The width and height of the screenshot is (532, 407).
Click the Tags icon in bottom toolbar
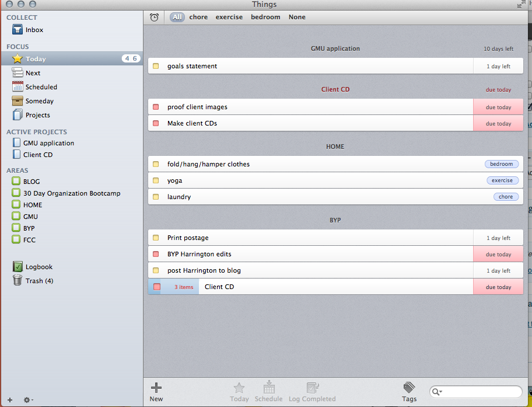(x=409, y=388)
